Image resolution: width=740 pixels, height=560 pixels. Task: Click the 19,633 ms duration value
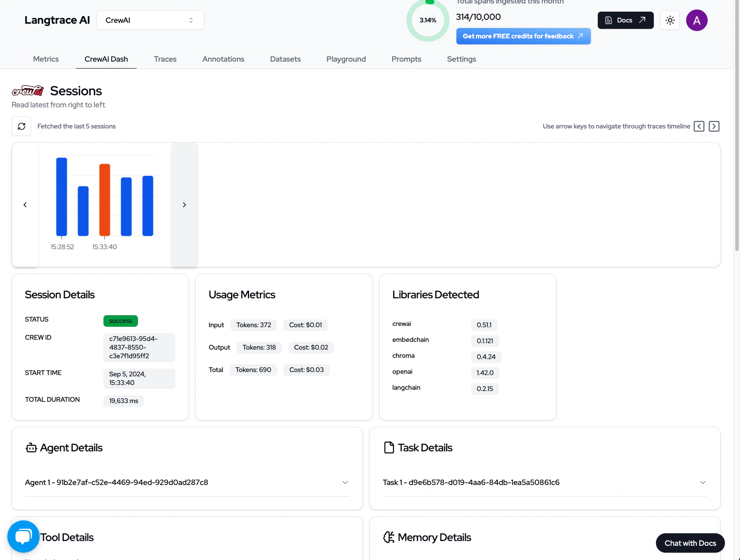coord(124,401)
